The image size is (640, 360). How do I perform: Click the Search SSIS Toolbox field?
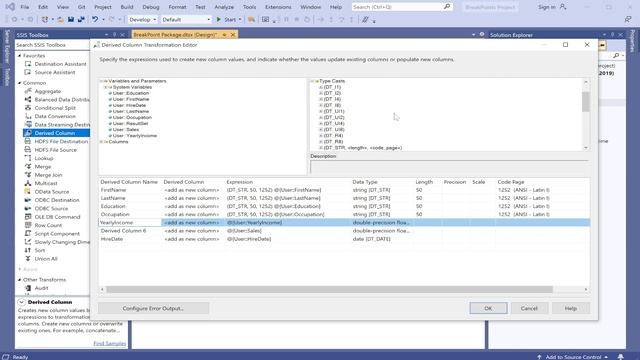52,45
